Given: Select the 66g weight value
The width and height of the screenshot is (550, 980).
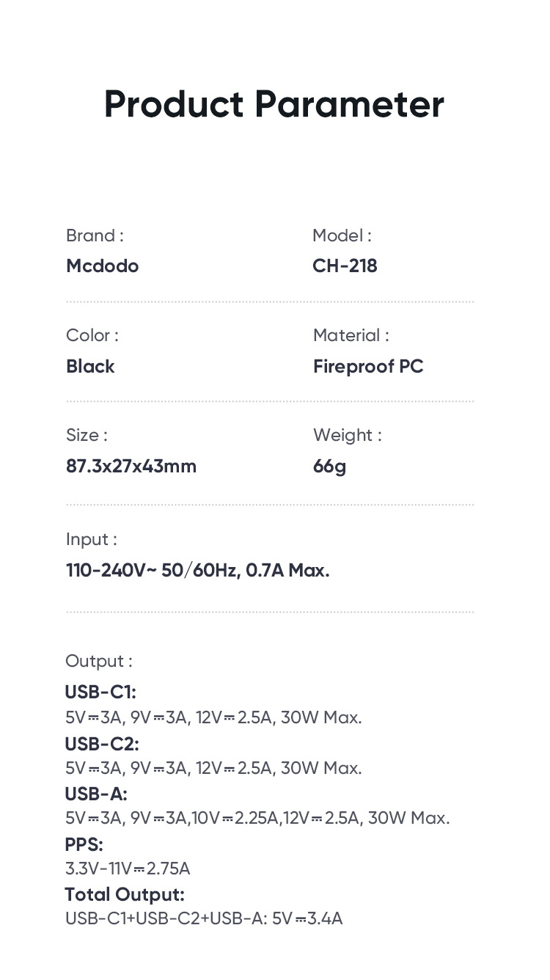Looking at the screenshot, I should [329, 466].
